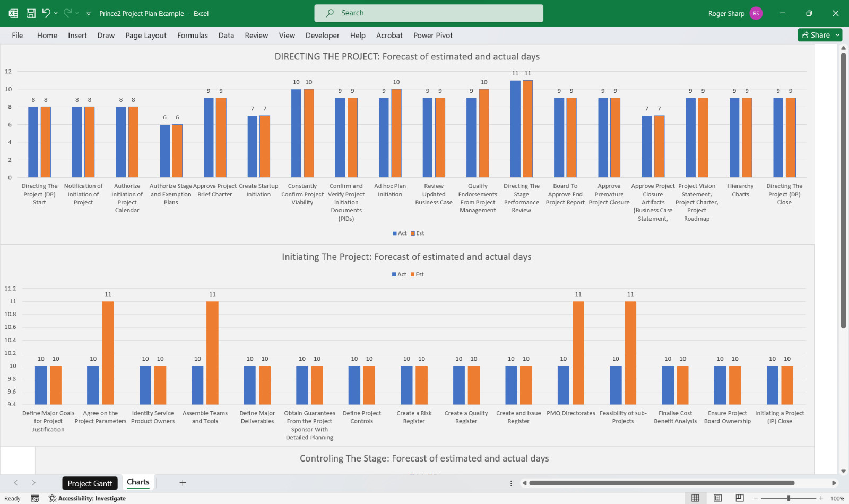The width and height of the screenshot is (849, 504).
Task: Open Accessibility: Investigate in status bar
Action: pos(88,498)
